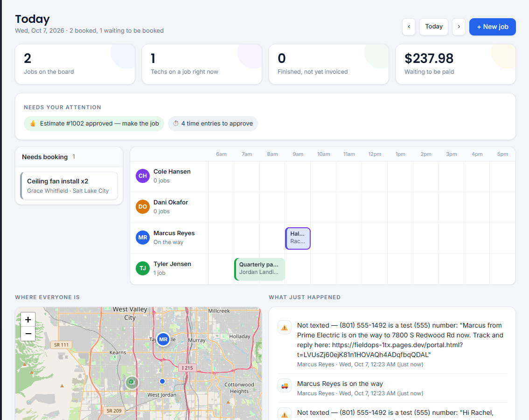
Task: Click the MR location marker on the map
Action: 163,339
